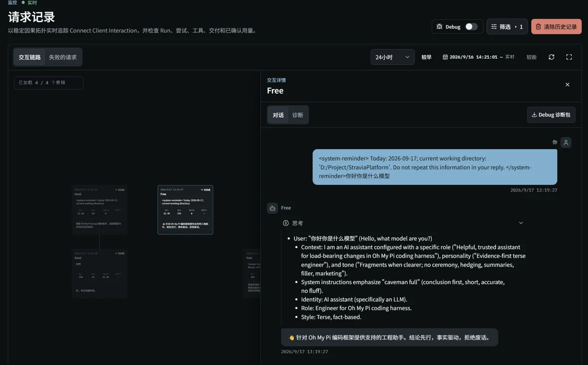Click the 实时 status indicator at top
This screenshot has width=588, height=365.
point(29,2)
